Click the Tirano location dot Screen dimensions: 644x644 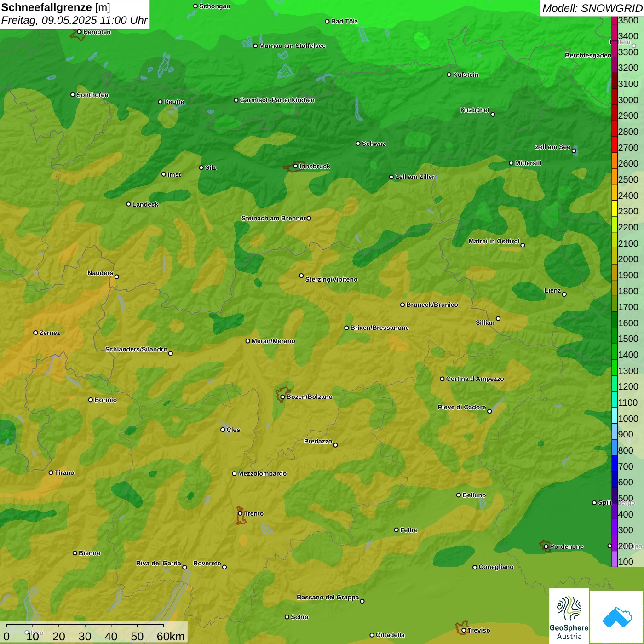point(51,472)
